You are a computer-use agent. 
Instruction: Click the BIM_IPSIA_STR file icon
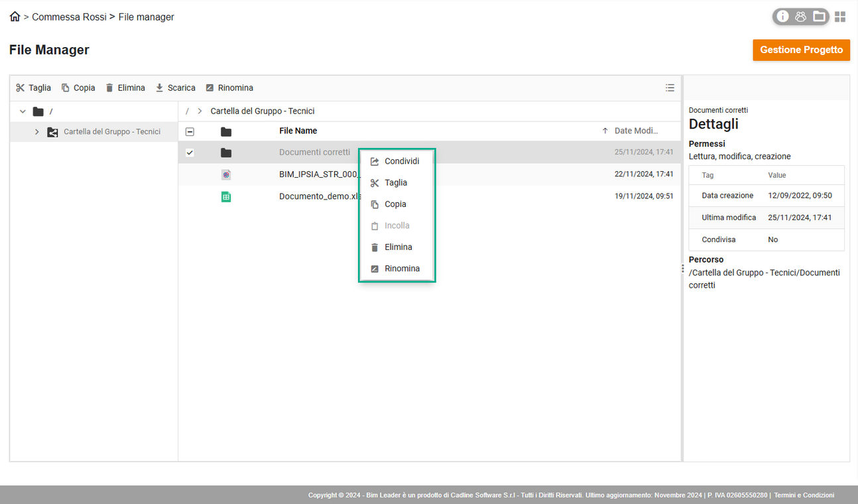pyautogui.click(x=226, y=174)
